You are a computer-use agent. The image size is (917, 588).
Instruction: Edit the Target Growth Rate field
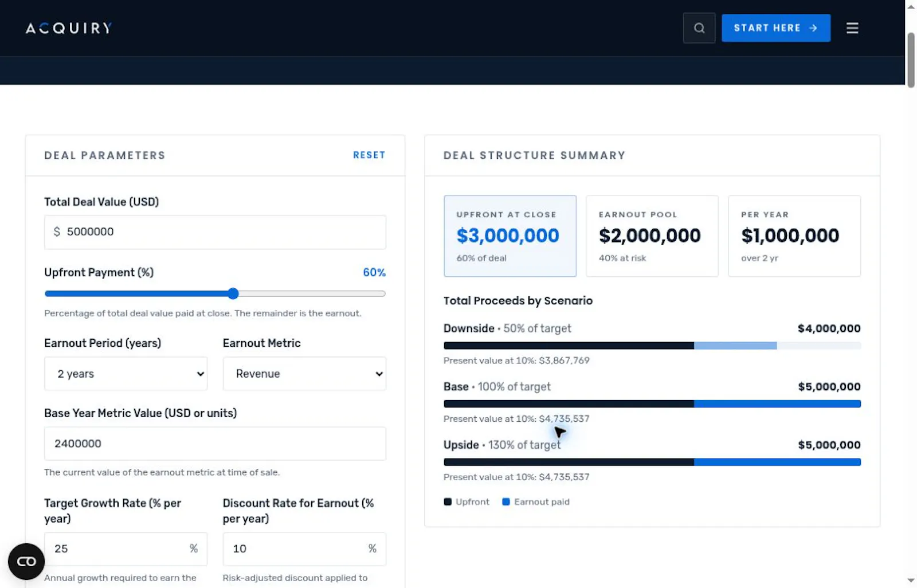[126, 549]
